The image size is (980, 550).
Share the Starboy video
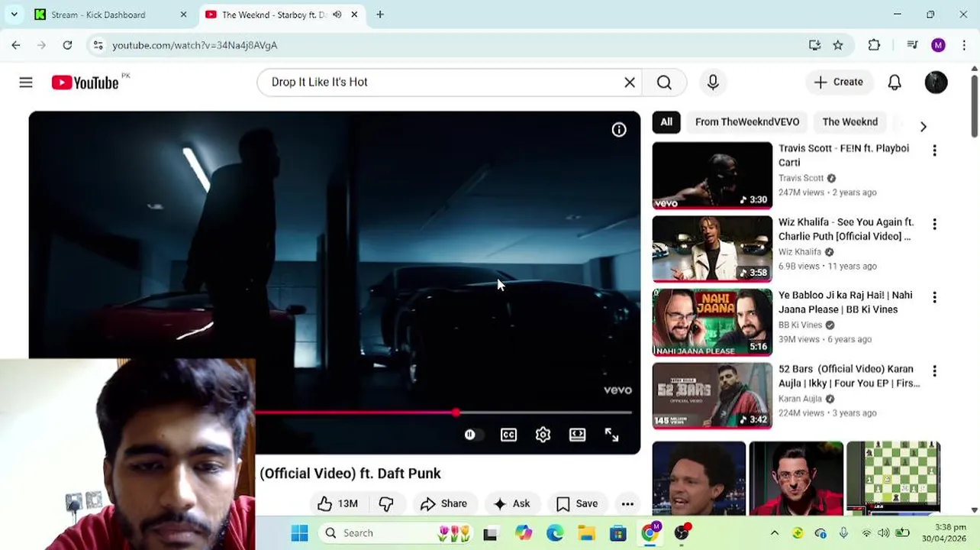[x=443, y=503]
